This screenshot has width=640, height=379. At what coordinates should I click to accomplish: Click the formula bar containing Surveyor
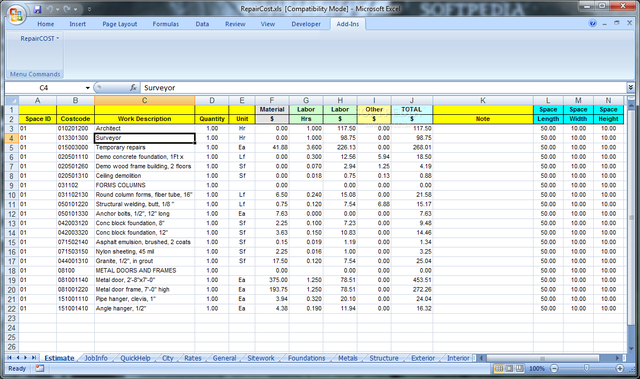[383, 88]
